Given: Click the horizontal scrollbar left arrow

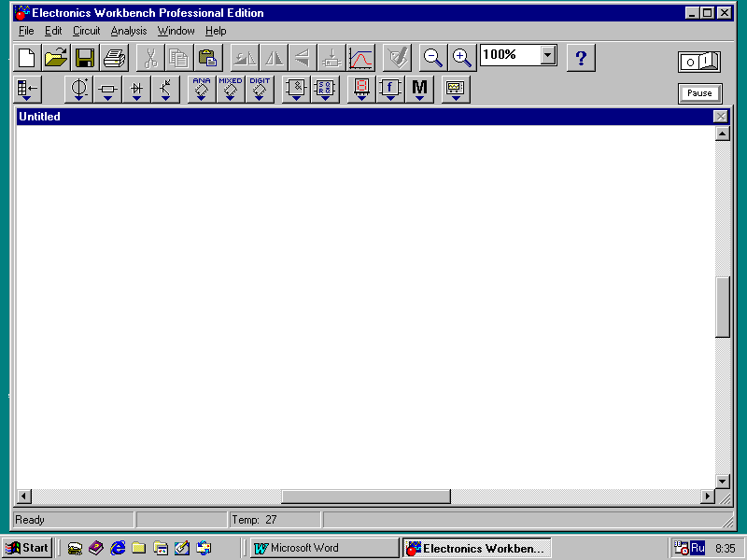Looking at the screenshot, I should coord(24,497).
